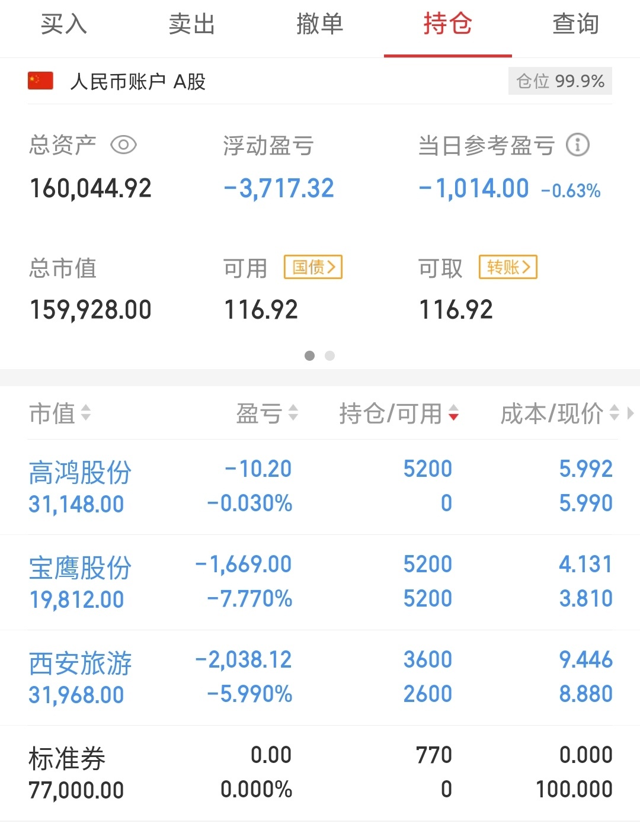Sort holdings by 市值 arrows

coord(86,413)
